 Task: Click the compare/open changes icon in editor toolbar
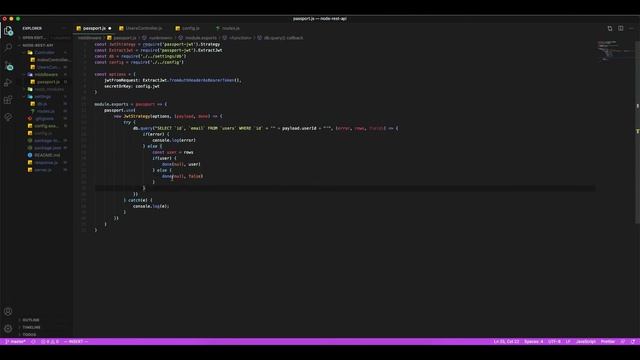coord(610,28)
